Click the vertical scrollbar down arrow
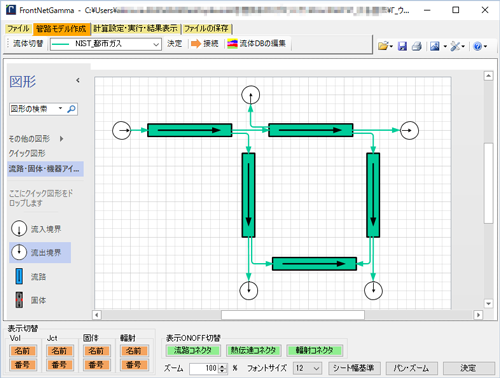Screen dimensions: 500x378 click(488, 304)
